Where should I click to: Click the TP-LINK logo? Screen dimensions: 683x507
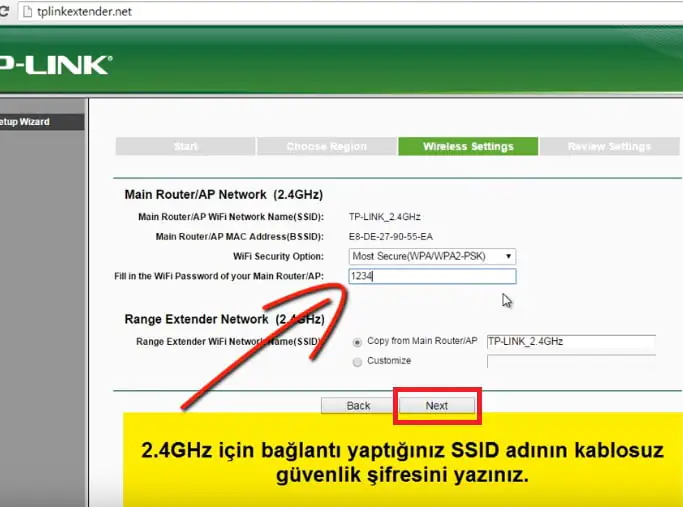[56, 65]
